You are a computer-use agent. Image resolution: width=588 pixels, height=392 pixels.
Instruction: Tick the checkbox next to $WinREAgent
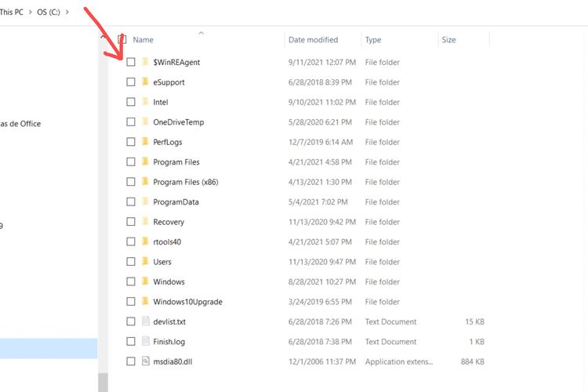tap(131, 62)
